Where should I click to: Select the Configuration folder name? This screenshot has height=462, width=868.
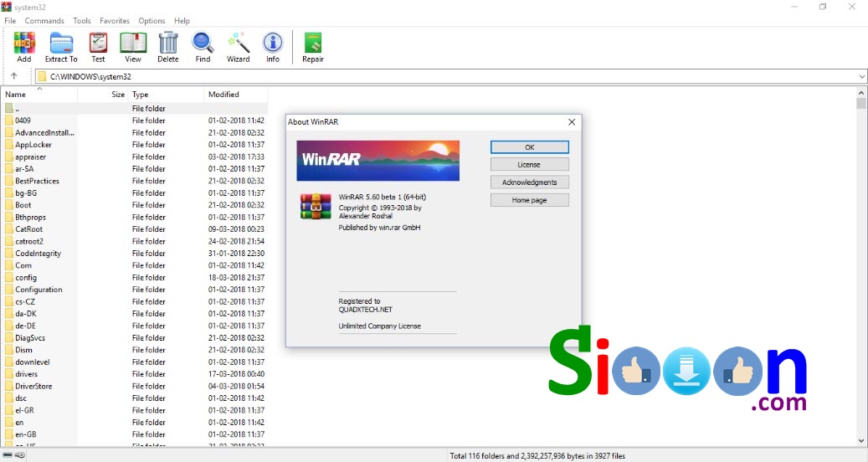pos(39,290)
